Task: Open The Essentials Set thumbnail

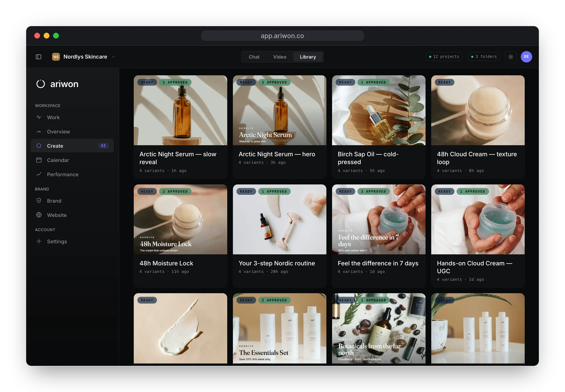Action: coord(280,328)
